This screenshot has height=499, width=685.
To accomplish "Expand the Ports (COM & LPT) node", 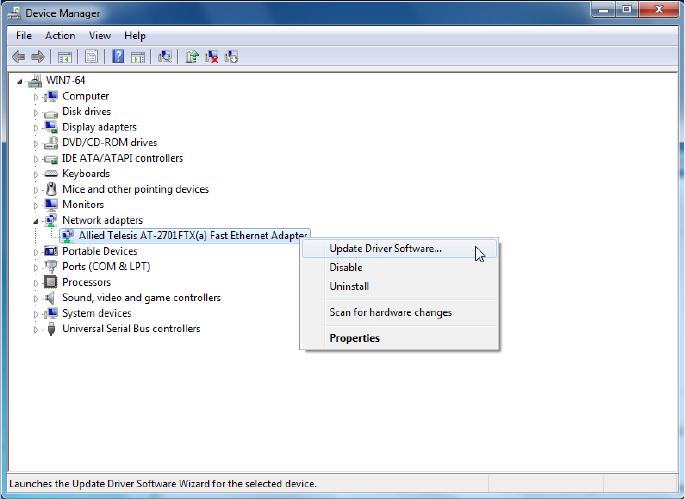I will point(36,267).
